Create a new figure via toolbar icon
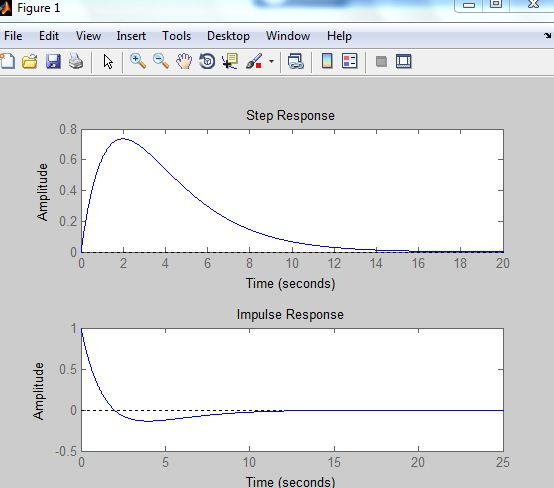This screenshot has width=554, height=488. tap(7, 61)
